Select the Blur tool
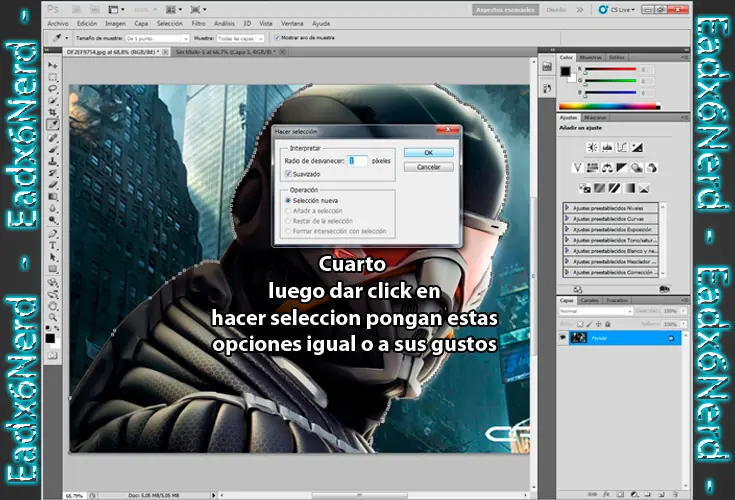 tap(52, 208)
